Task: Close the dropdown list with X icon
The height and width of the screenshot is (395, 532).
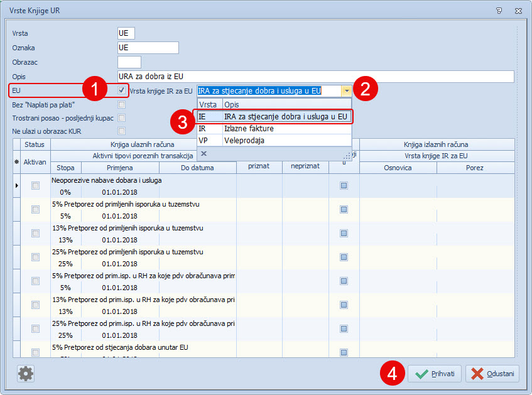Action: pos(204,153)
